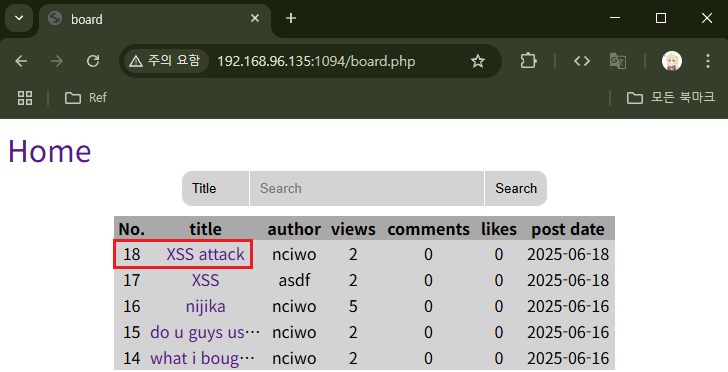This screenshot has width=728, height=372.
Task: Click post number 16
Action: point(132,307)
